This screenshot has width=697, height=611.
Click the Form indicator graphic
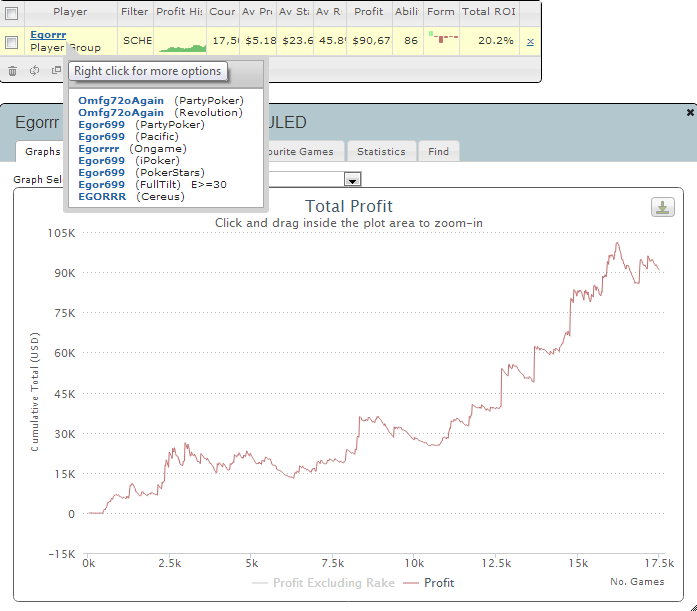coord(443,37)
